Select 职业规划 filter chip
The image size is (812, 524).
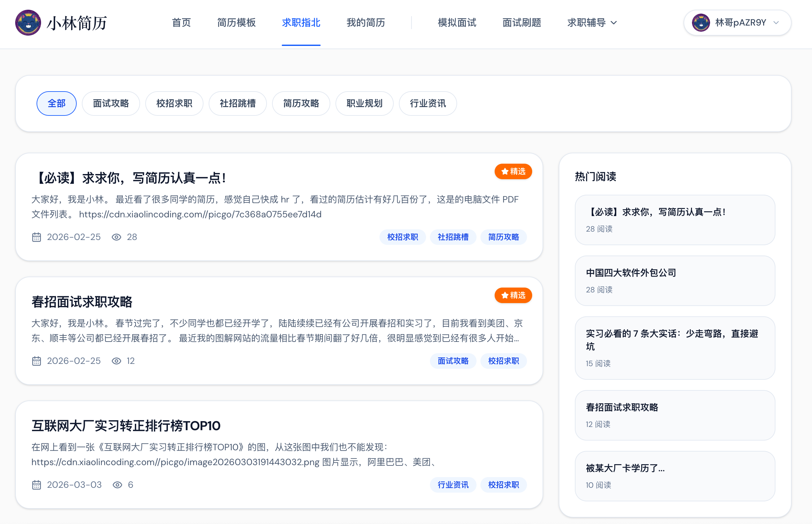tap(365, 104)
